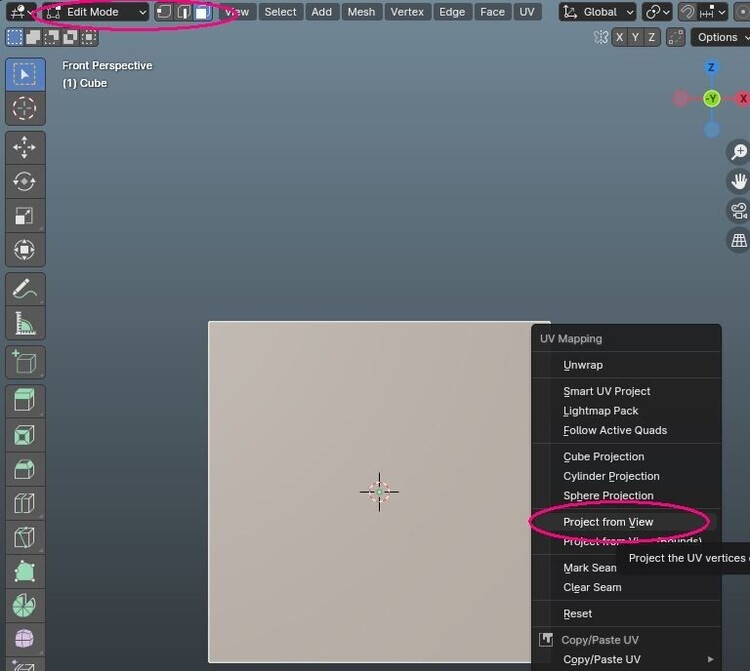The image size is (750, 671).
Task: Enable face select mode
Action: tap(203, 12)
